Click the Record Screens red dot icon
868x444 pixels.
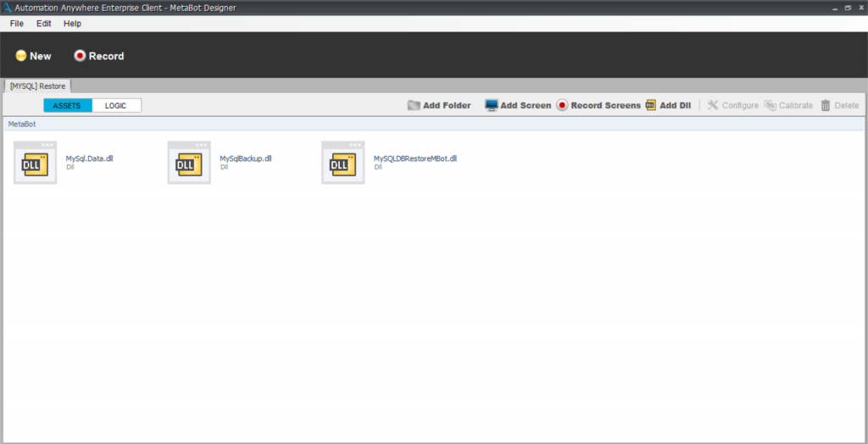coord(563,105)
